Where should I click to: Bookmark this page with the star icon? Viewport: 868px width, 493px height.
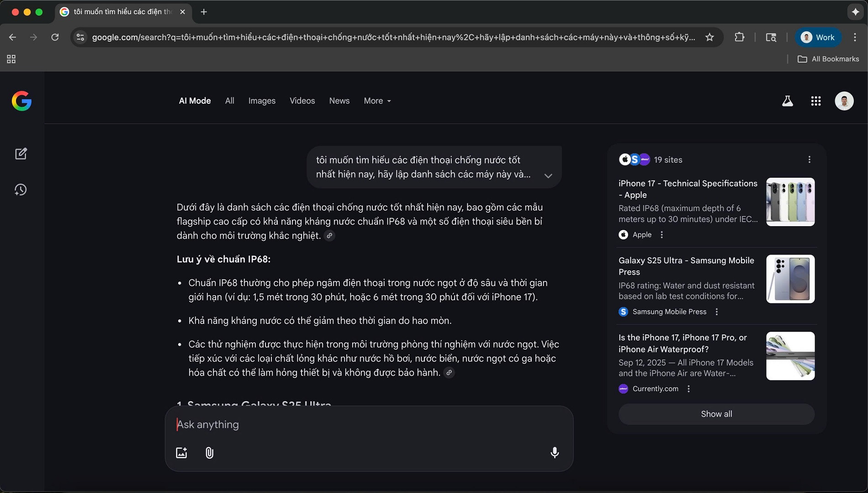709,37
